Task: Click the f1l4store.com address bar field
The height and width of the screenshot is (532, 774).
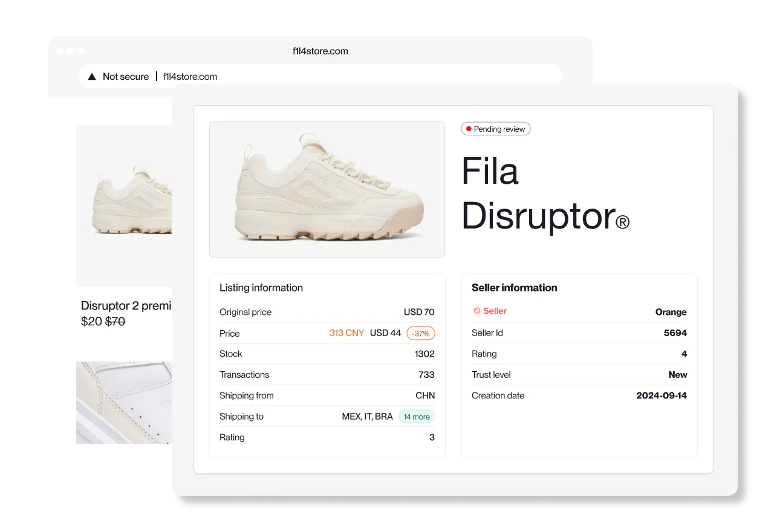Action: [320, 77]
